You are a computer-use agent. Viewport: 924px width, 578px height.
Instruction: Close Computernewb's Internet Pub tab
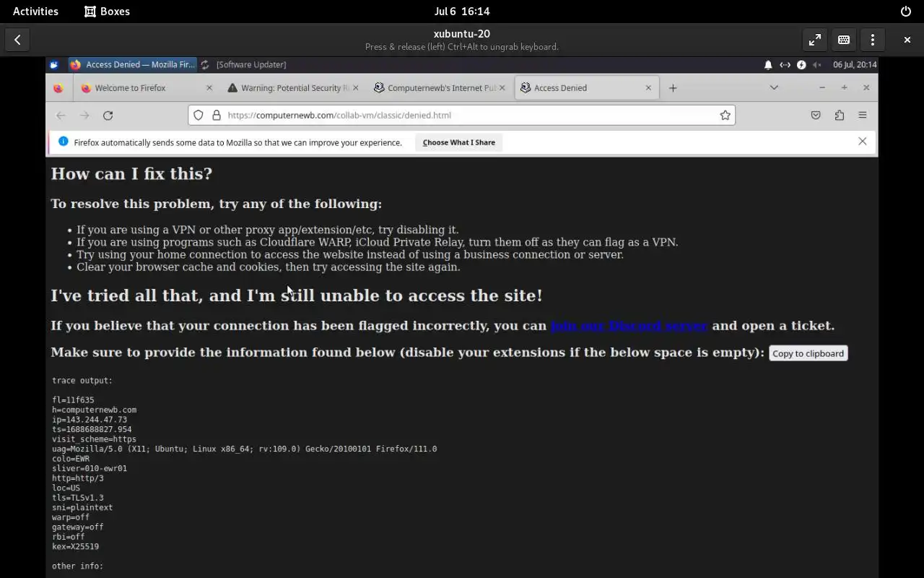coord(502,87)
